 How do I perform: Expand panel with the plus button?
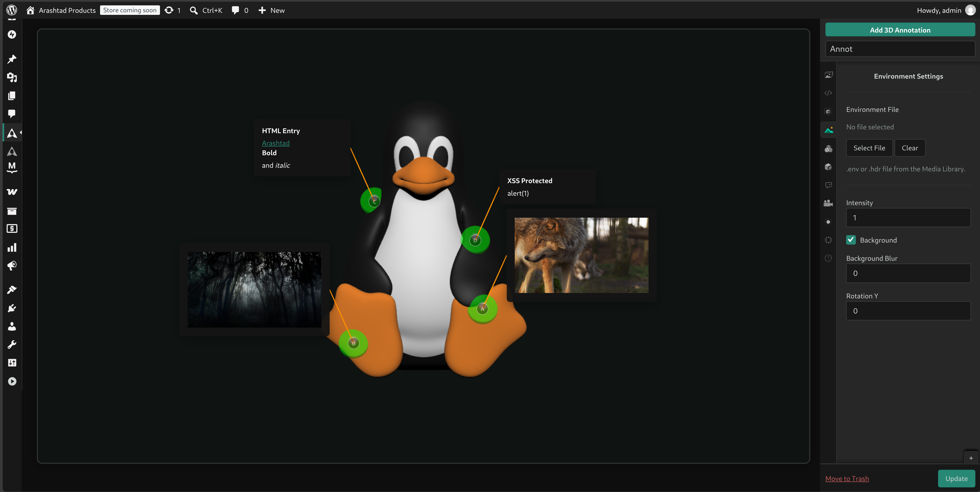tap(971, 458)
